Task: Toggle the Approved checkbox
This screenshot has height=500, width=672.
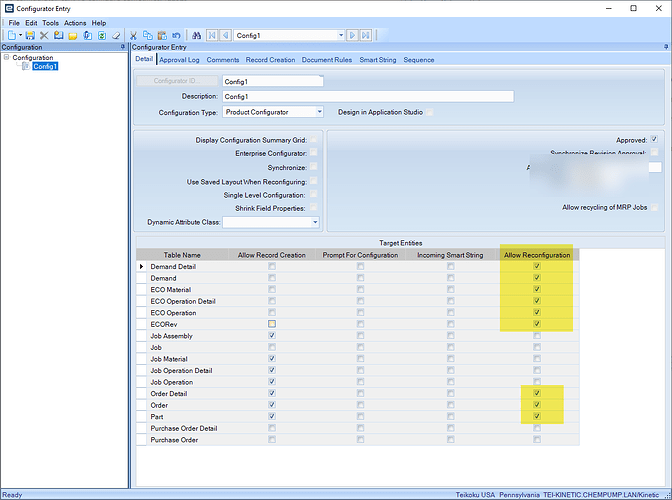Action: (654, 139)
